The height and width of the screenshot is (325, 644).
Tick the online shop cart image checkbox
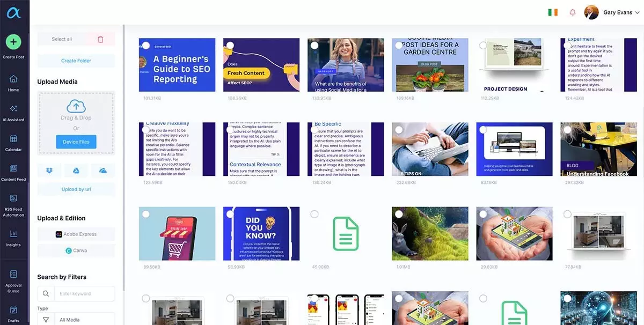click(146, 214)
